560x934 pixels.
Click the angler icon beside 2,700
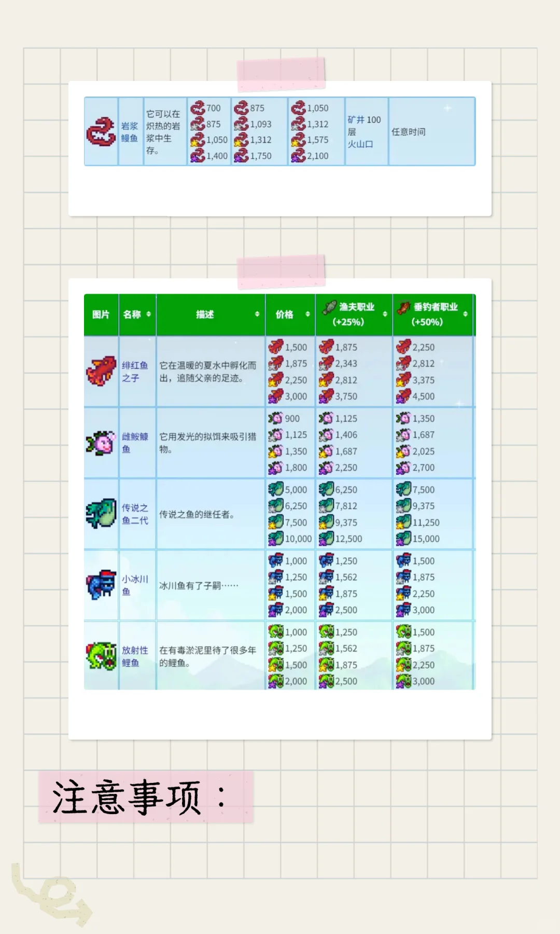pos(403,467)
